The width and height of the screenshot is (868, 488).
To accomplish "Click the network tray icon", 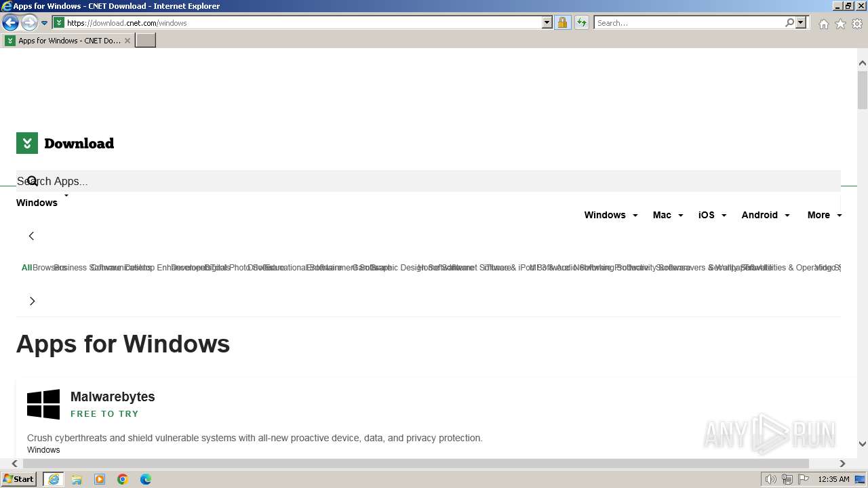I will 787,479.
